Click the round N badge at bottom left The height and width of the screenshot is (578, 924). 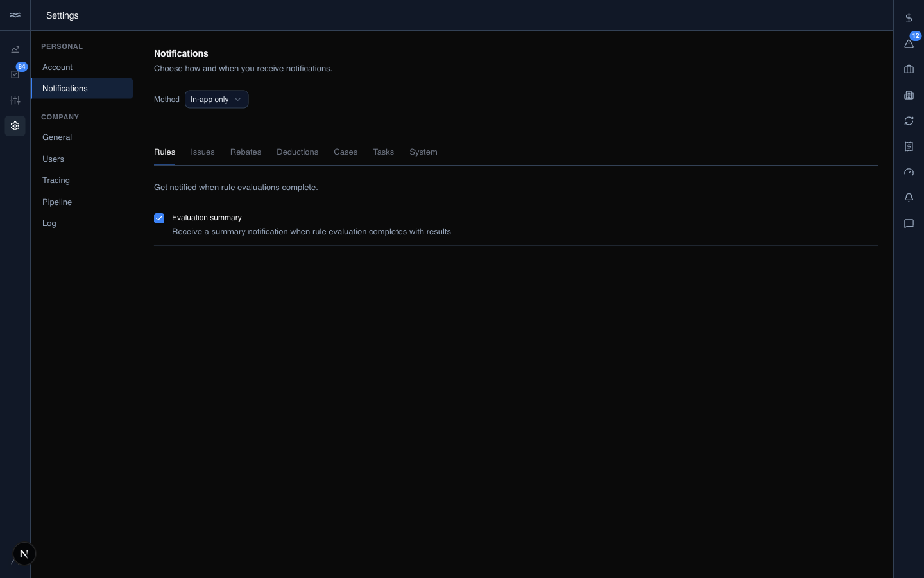[x=24, y=554]
